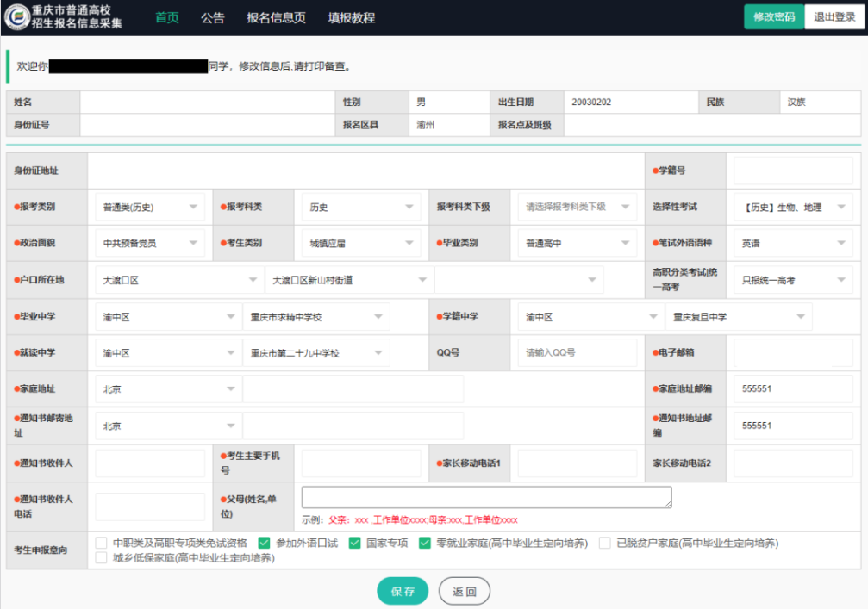This screenshot has width=868, height=609.
Task: Open the 报考类别 dropdown arrow
Action: point(193,207)
